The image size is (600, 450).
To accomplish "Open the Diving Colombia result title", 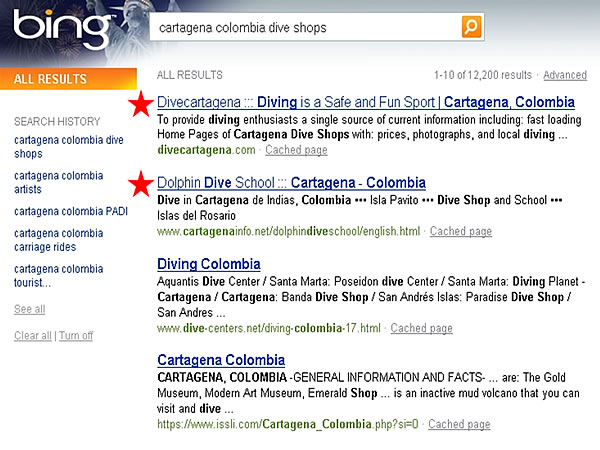I will click(x=209, y=264).
